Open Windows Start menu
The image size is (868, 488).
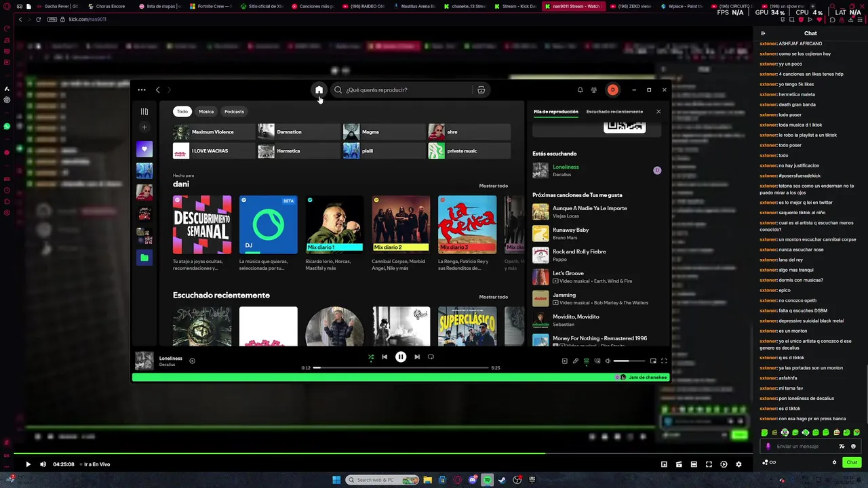click(336, 480)
